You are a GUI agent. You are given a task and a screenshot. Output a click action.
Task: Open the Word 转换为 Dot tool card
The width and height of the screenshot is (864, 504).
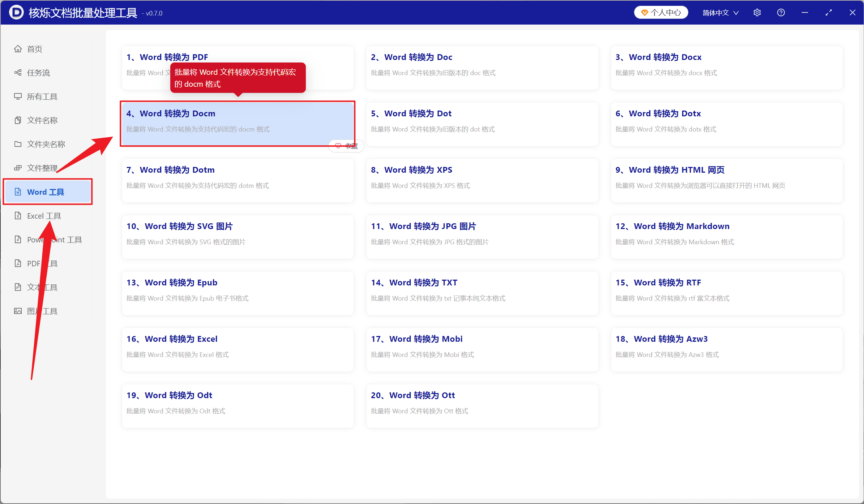482,124
